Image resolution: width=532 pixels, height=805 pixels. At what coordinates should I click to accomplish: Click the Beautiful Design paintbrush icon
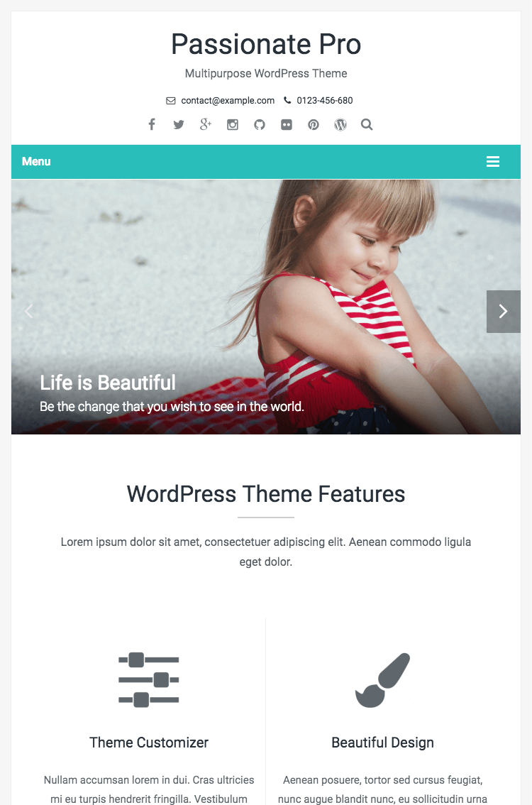383,680
